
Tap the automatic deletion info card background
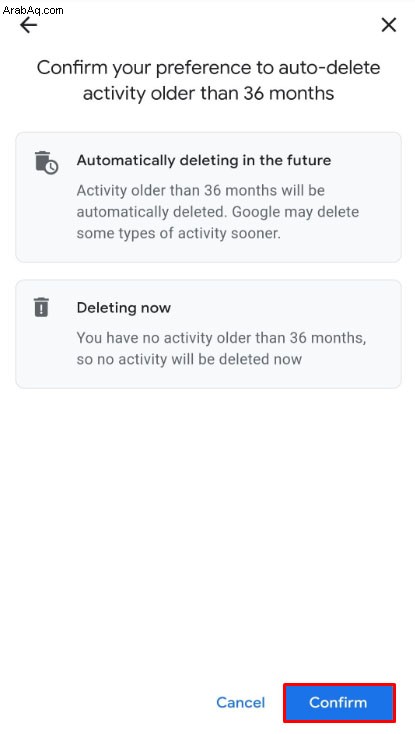[x=208, y=197]
